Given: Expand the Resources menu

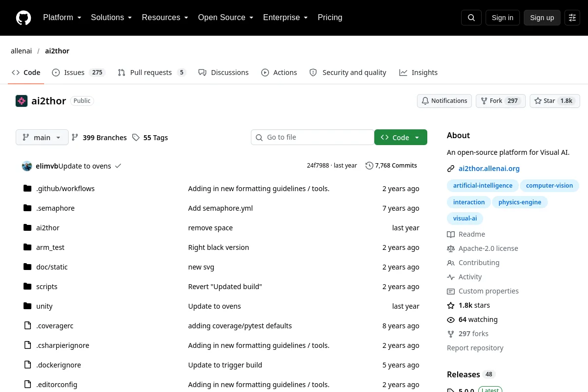Looking at the screenshot, I should (x=165, y=18).
